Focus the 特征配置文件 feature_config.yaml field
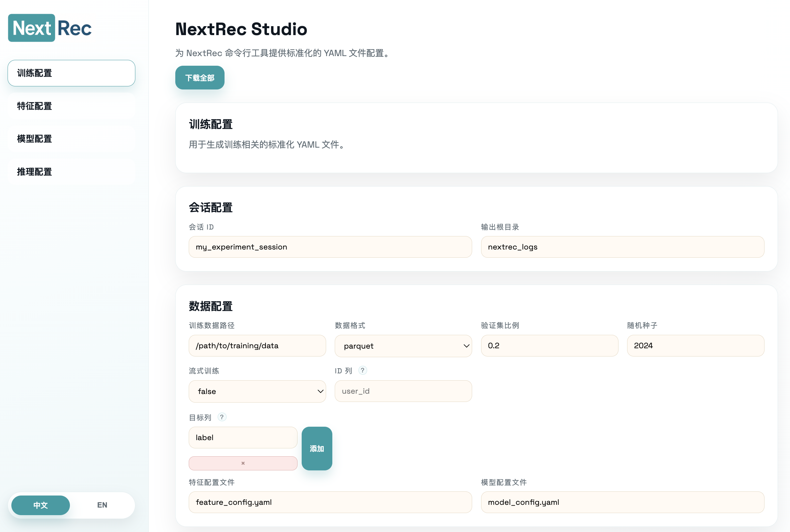Image resolution: width=790 pixels, height=532 pixels. click(x=330, y=502)
